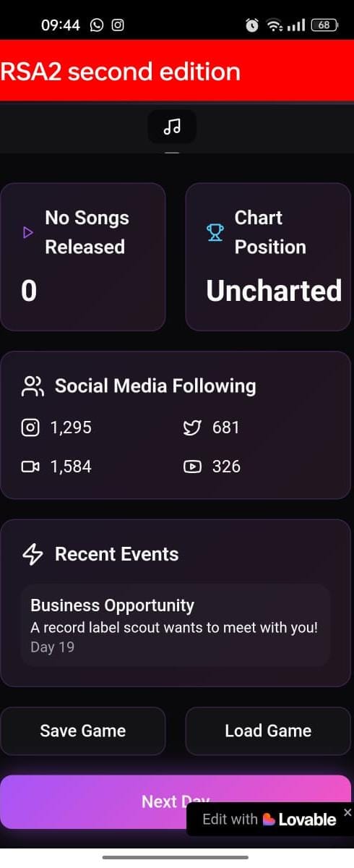This screenshot has height=868, width=354.
Task: Tap the alarm clock status icon
Action: click(x=252, y=25)
